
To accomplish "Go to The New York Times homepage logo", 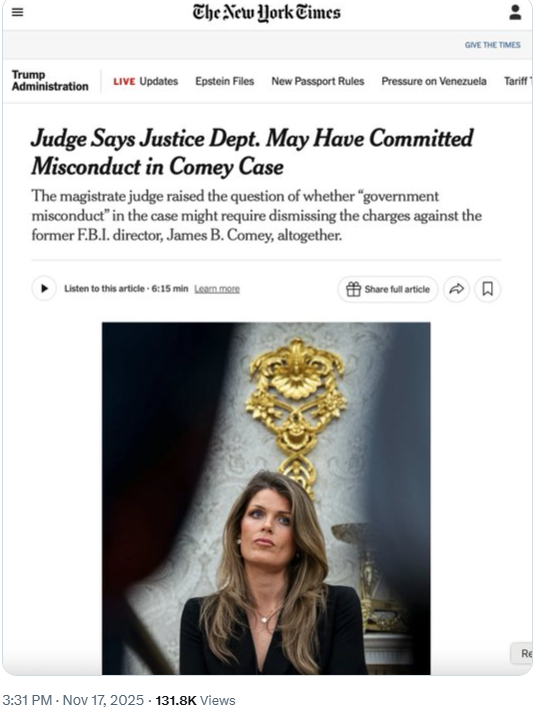I will [267, 13].
